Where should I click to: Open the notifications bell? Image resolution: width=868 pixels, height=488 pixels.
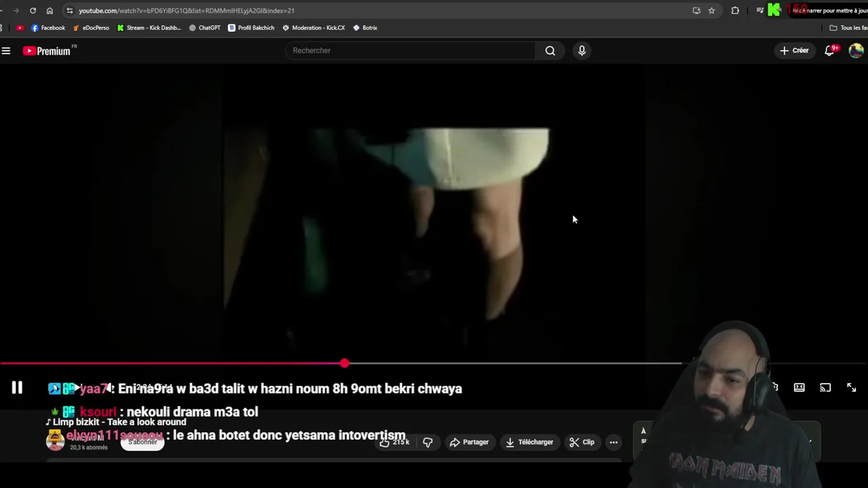coord(829,51)
